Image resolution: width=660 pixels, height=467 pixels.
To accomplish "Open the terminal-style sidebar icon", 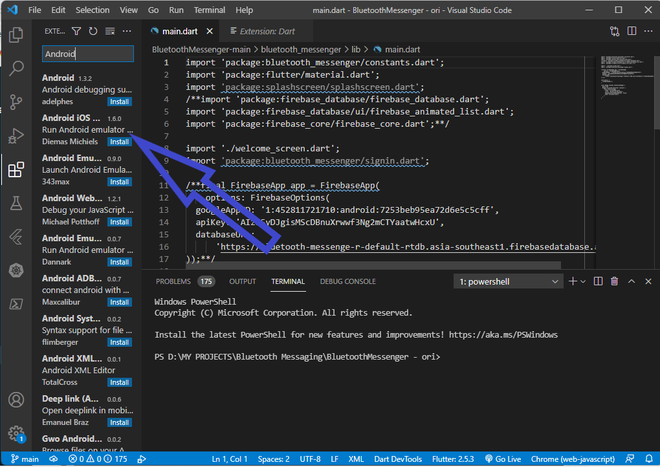I will [x=16, y=304].
